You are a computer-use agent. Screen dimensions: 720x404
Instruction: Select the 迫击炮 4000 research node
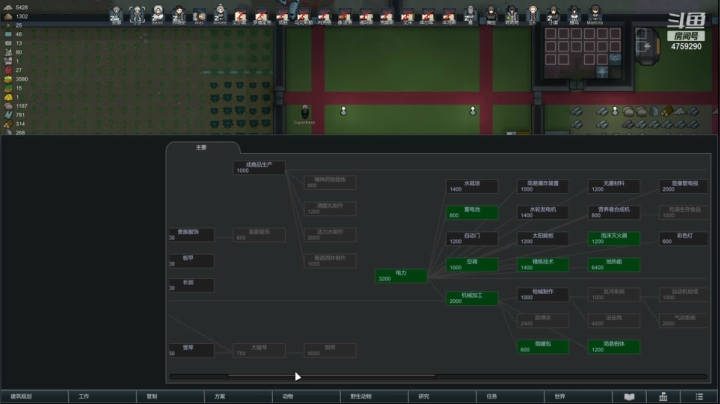click(x=614, y=320)
